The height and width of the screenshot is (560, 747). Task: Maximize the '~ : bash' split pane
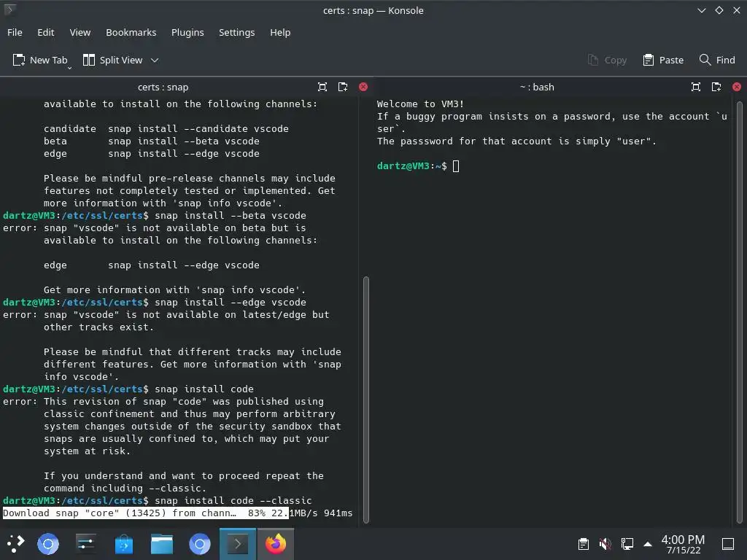696,87
